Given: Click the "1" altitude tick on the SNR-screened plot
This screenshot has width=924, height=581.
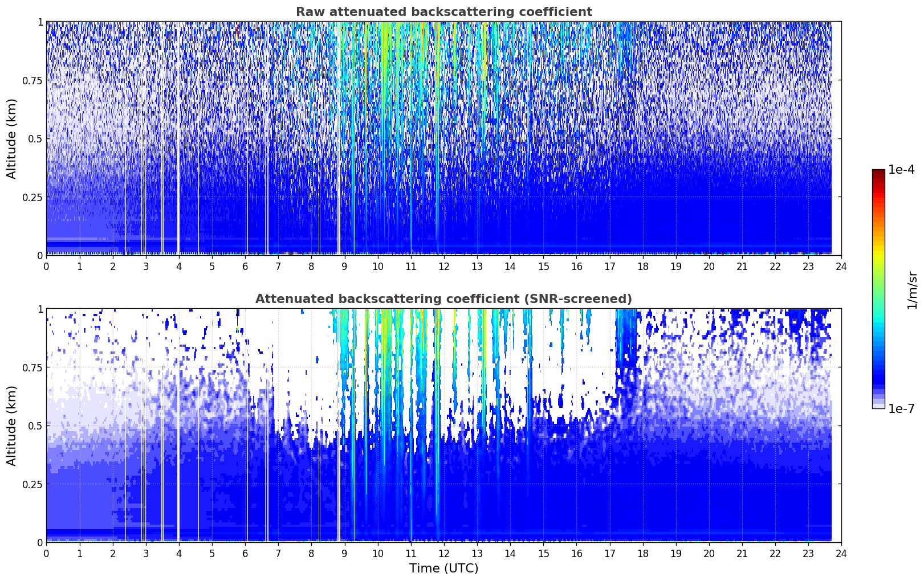Looking at the screenshot, I should [40, 309].
